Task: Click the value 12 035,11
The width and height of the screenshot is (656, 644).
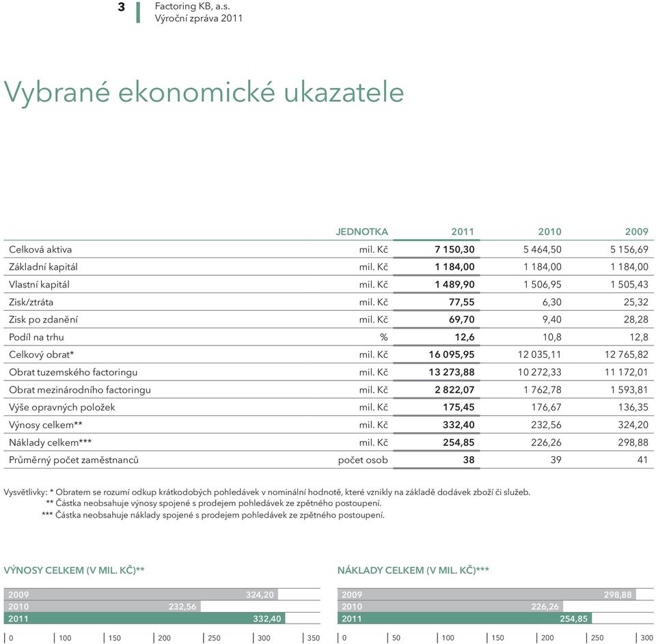Action: pos(540,355)
